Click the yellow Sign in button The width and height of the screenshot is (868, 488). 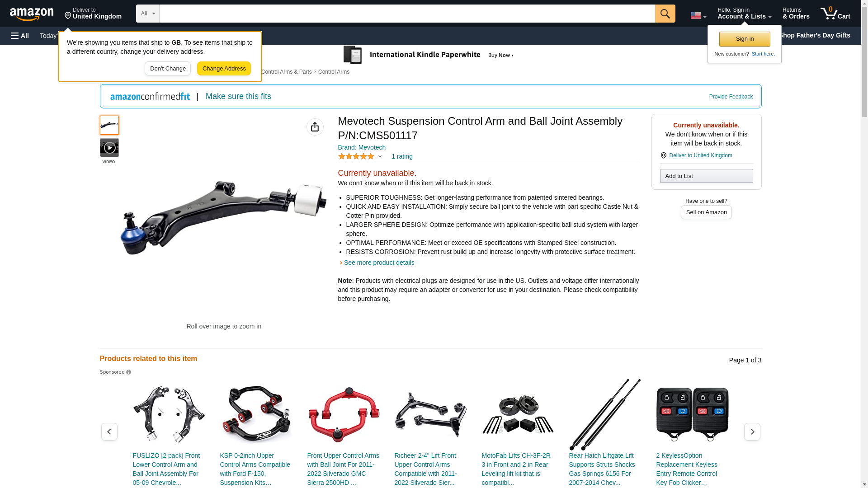(x=745, y=39)
